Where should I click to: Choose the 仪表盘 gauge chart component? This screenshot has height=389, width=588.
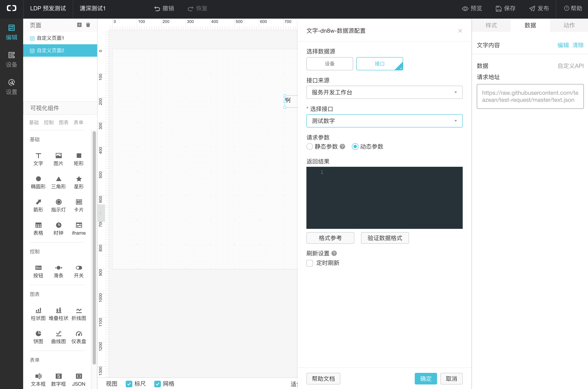pyautogui.click(x=79, y=337)
